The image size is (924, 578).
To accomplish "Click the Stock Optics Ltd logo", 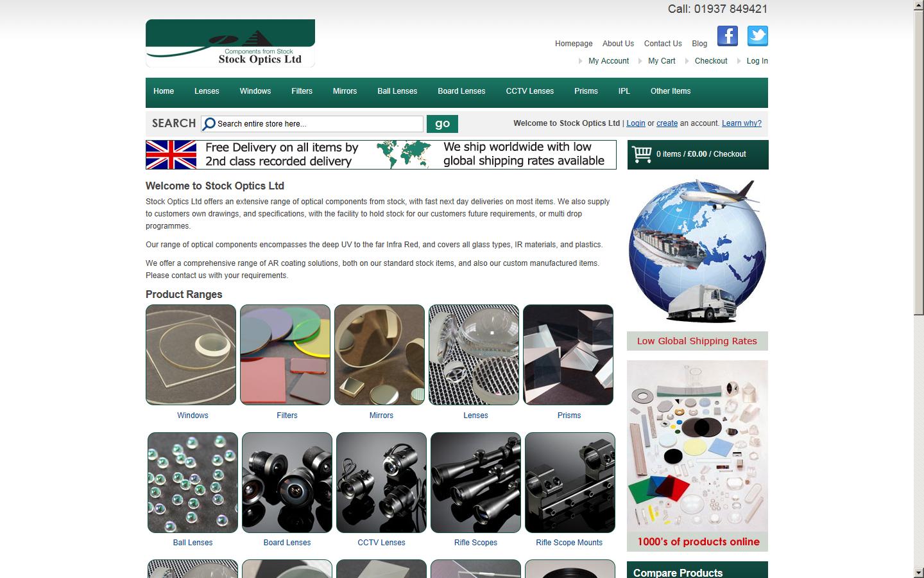I will click(230, 42).
